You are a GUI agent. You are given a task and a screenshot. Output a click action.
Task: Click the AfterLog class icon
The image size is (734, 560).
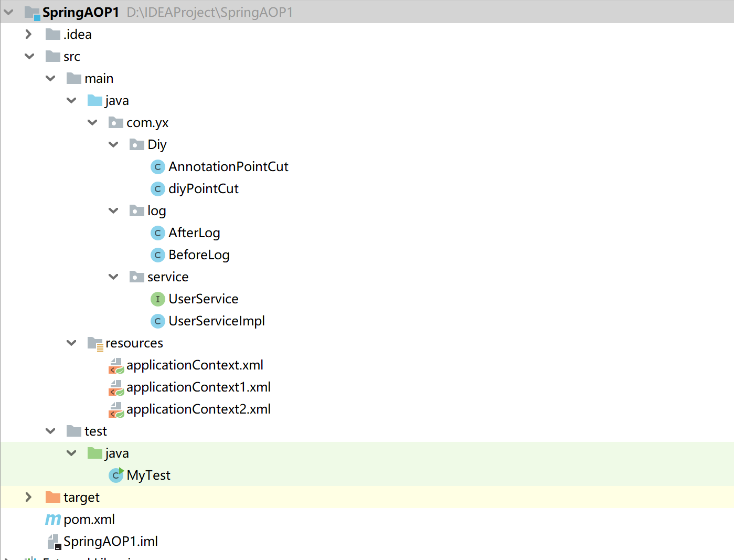158,233
